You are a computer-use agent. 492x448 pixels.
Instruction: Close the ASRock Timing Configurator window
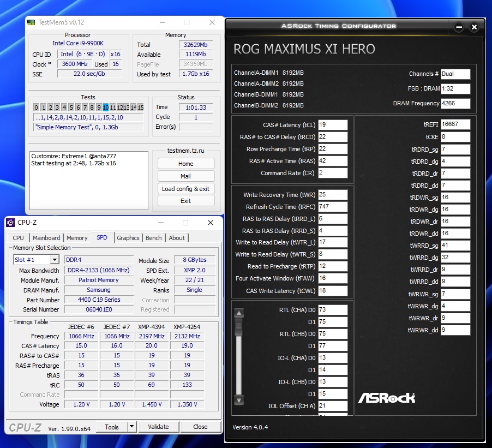coord(474,27)
